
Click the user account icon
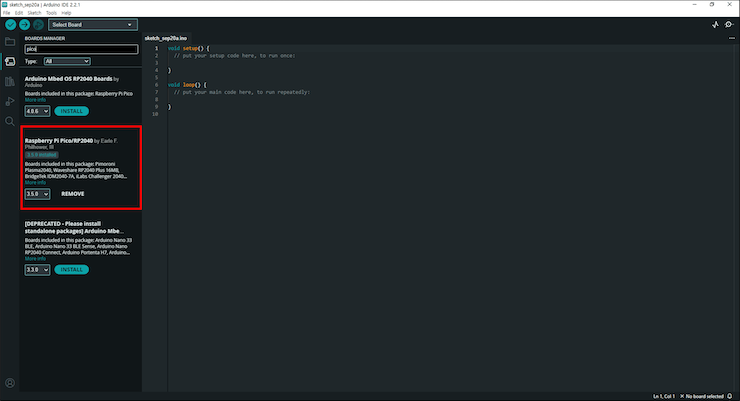(x=10, y=383)
